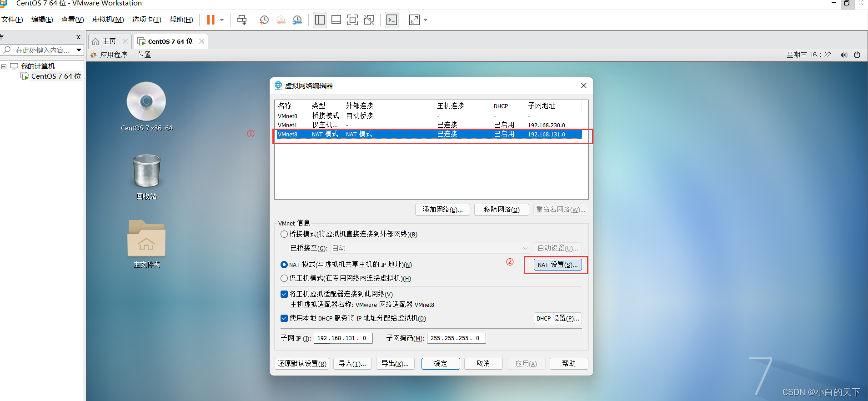The height and width of the screenshot is (401, 868).
Task: Click the 子网掩码 input field
Action: coord(457,338)
